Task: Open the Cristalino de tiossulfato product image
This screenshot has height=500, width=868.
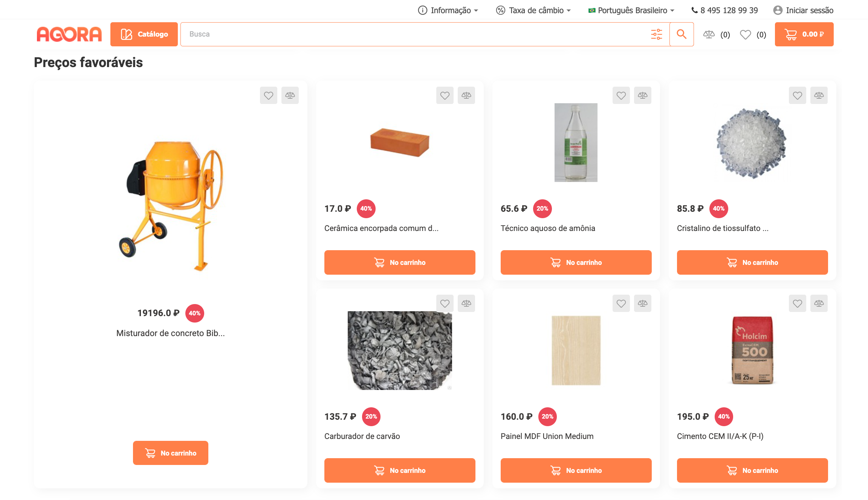Action: tap(752, 143)
